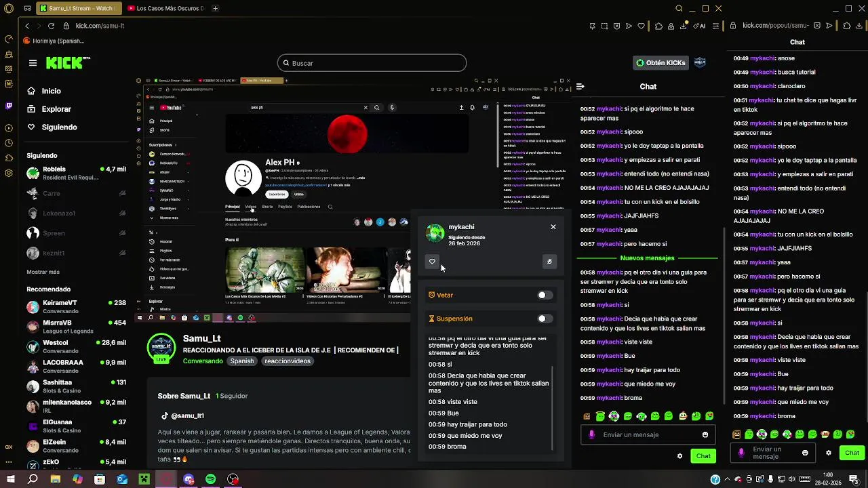Click heart follow icon in mykachi card
Image resolution: width=868 pixels, height=488 pixels.
click(432, 262)
